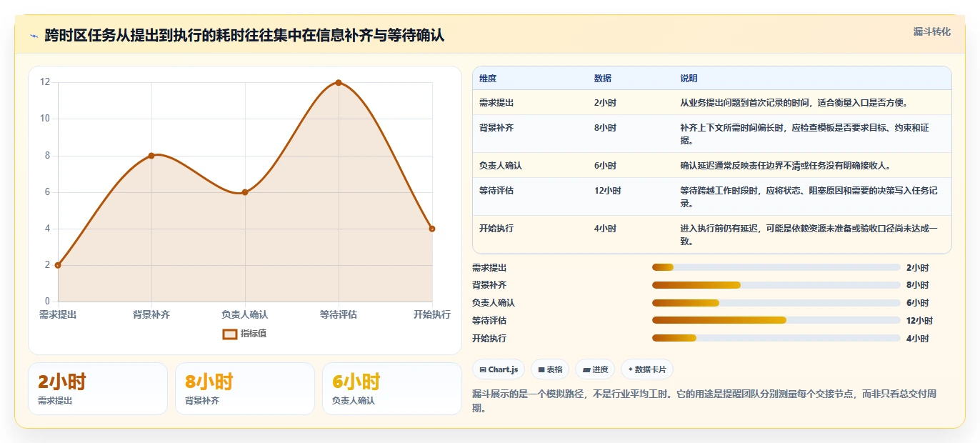Viewport: 980px width, 443px height.
Task: Click the chart data point above 背景补齐
Action: coord(151,155)
